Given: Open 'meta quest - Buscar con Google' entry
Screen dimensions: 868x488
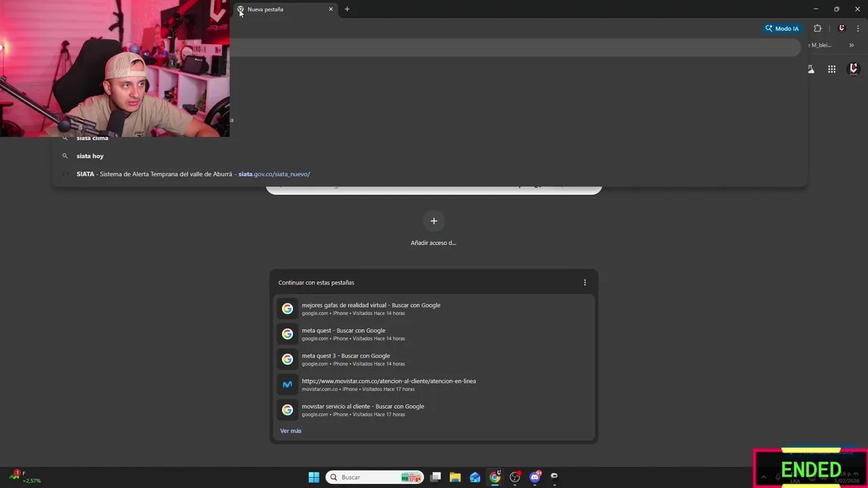Looking at the screenshot, I should (434, 334).
